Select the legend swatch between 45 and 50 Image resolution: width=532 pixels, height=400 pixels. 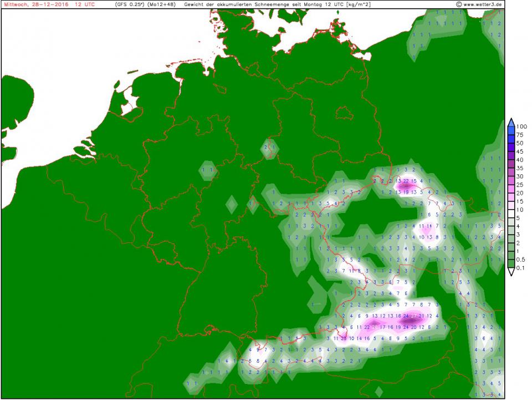511,146
